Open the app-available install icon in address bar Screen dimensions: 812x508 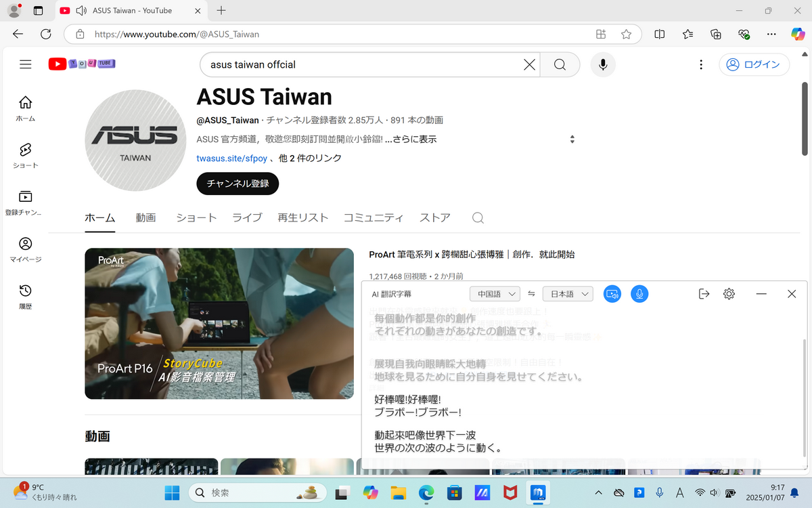click(600, 34)
